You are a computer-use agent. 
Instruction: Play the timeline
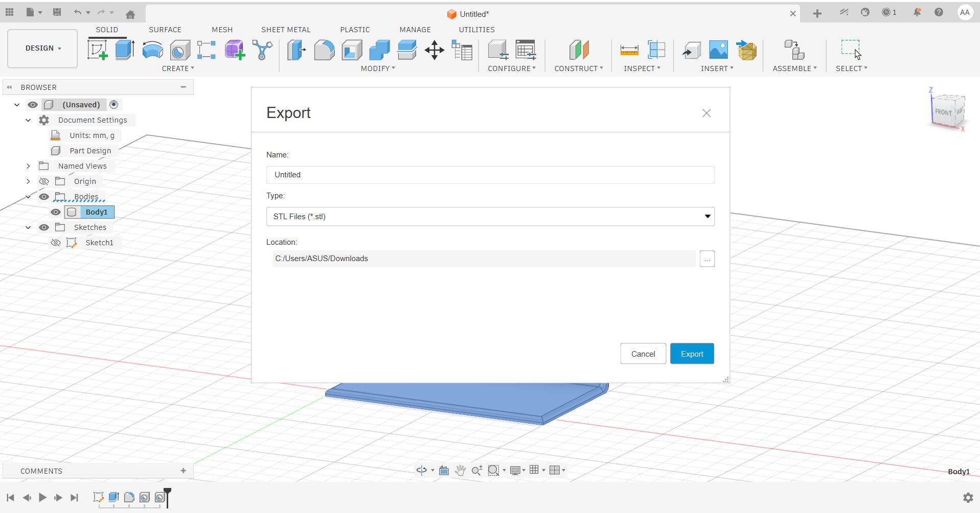[42, 498]
